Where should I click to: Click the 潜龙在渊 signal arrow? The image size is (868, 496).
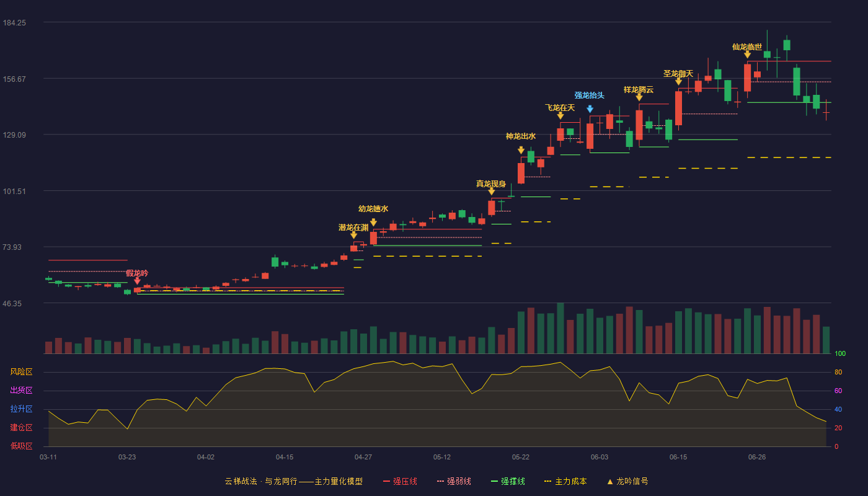tap(353, 235)
